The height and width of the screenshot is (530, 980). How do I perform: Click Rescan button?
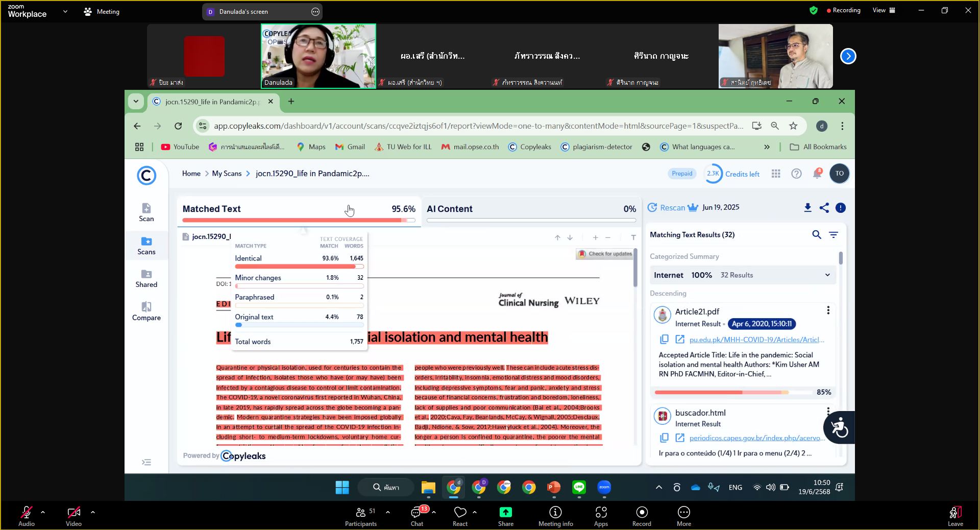tap(667, 207)
